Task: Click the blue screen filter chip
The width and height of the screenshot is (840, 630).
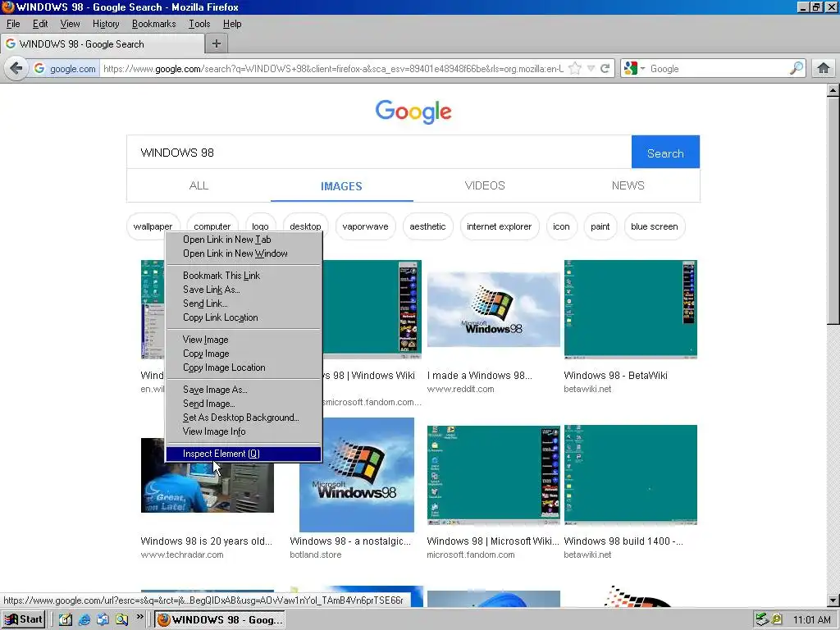Action: coord(655,226)
